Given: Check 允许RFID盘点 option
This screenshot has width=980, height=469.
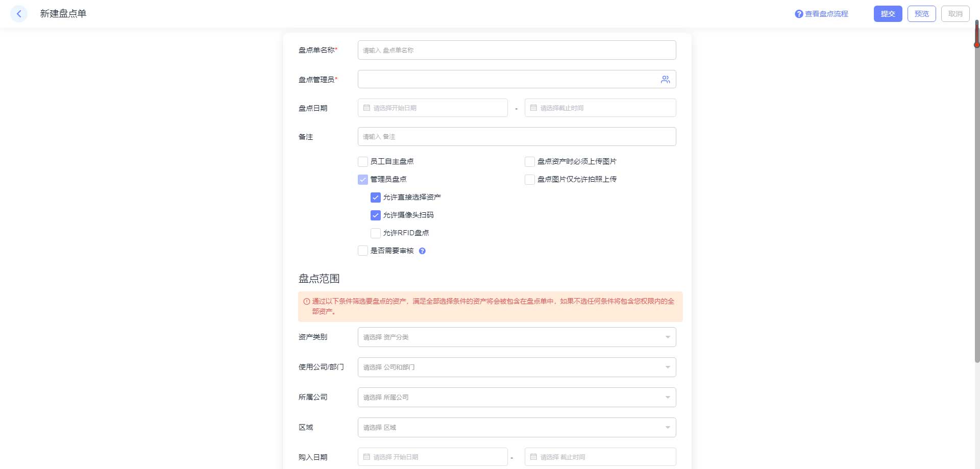Looking at the screenshot, I should point(375,233).
